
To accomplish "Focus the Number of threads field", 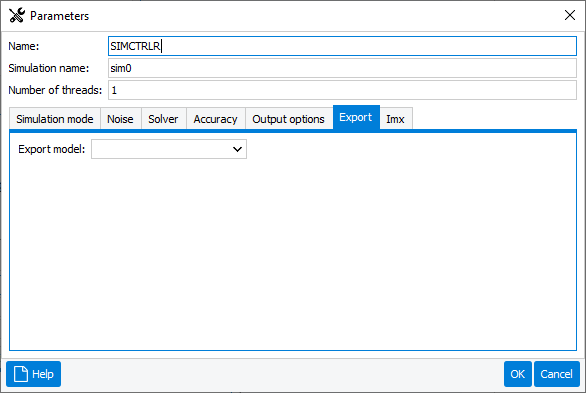I will point(342,90).
